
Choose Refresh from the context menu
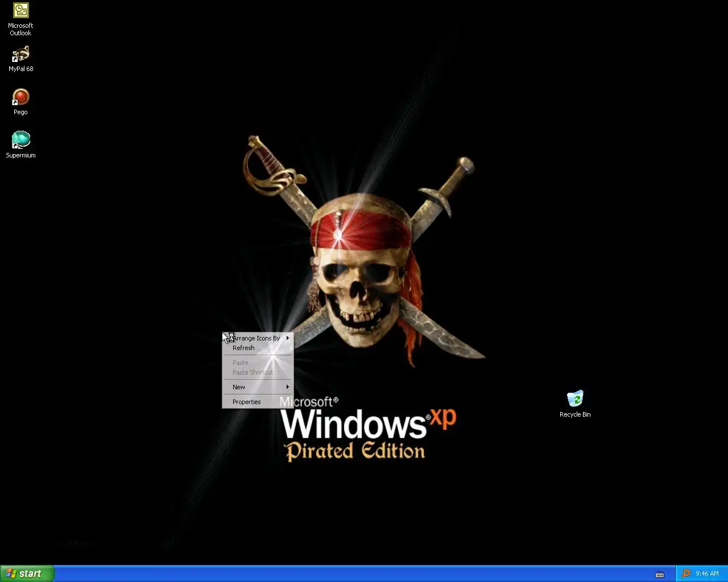point(258,348)
